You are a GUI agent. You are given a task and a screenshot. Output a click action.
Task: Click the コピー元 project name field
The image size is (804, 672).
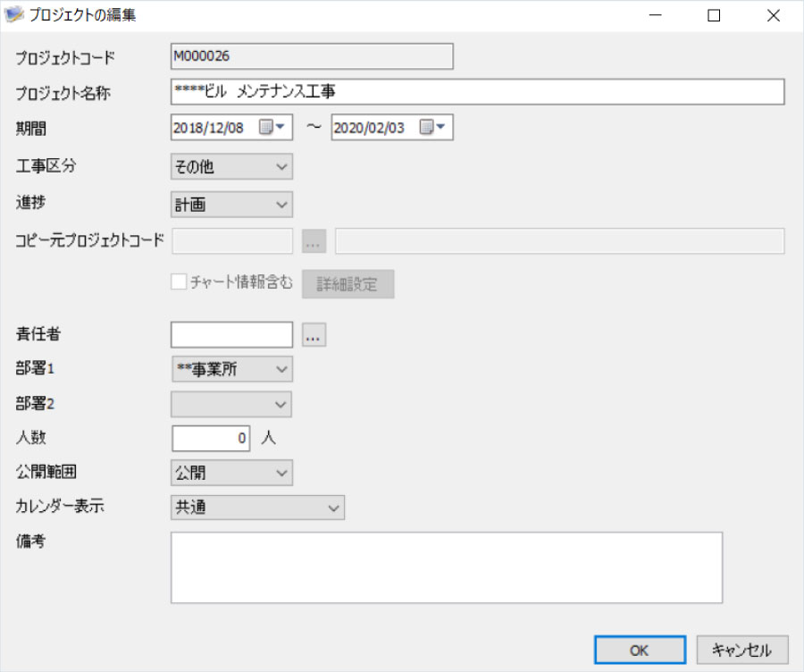[x=560, y=241]
